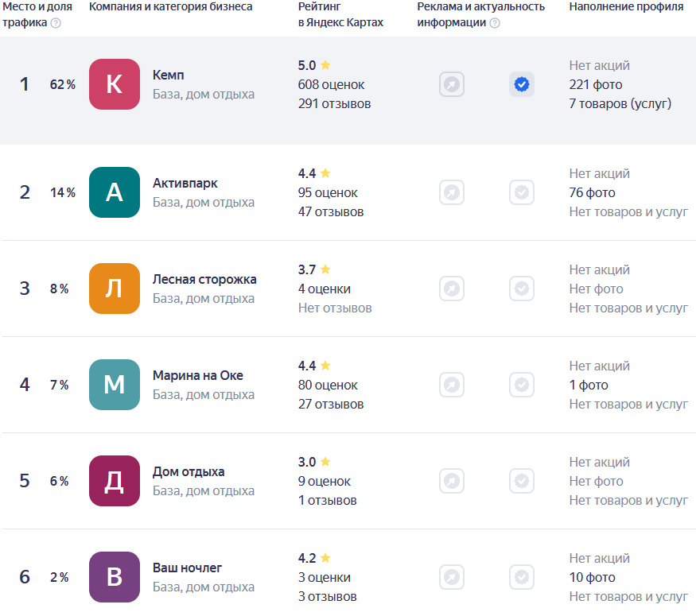Click the grey verified badge for Марина на Оке
Viewport: 696px width, 616px height.
(522, 385)
